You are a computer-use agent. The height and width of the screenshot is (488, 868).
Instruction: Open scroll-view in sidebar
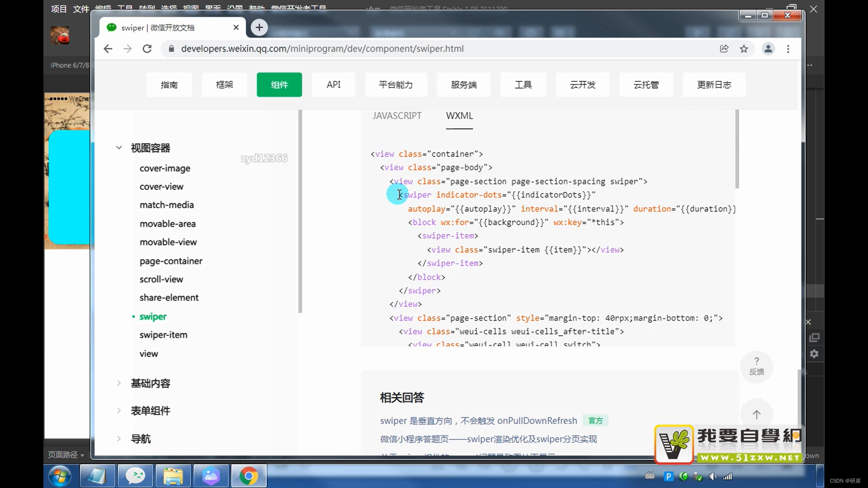[x=161, y=279]
